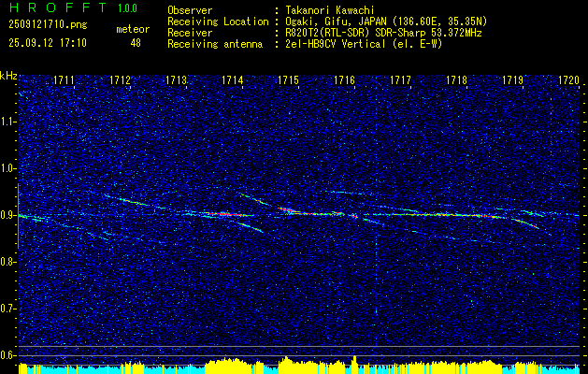
Task: Click the 1.1 kHz axis label
Action: 8,122
